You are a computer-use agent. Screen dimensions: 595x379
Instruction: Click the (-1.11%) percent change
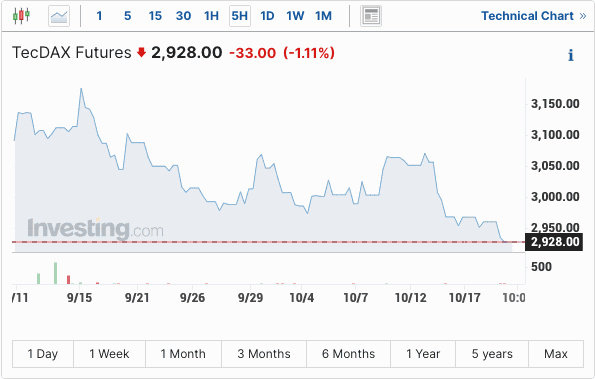(x=309, y=53)
